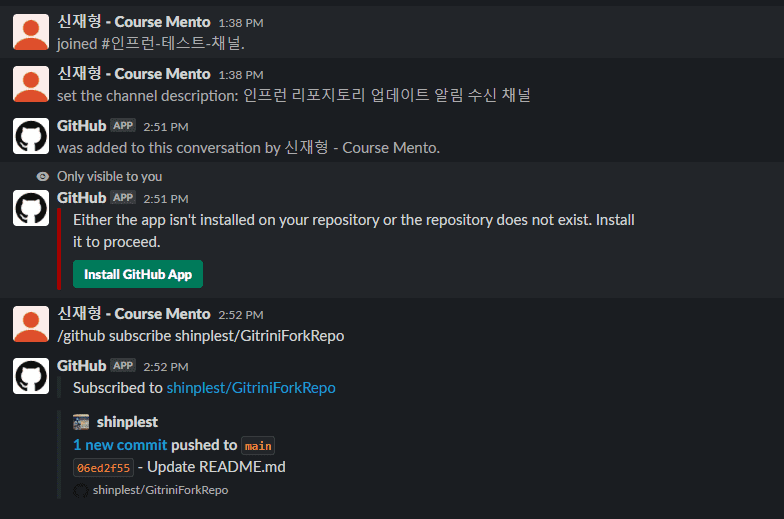784x519 pixels.
Task: Click the 1:38 PM timestamp on the joined message
Action: (241, 22)
